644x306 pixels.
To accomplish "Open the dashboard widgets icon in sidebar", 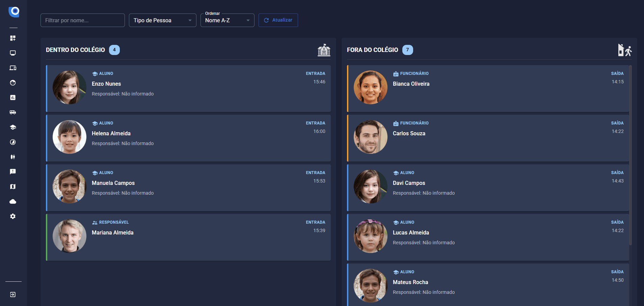I will point(13,38).
